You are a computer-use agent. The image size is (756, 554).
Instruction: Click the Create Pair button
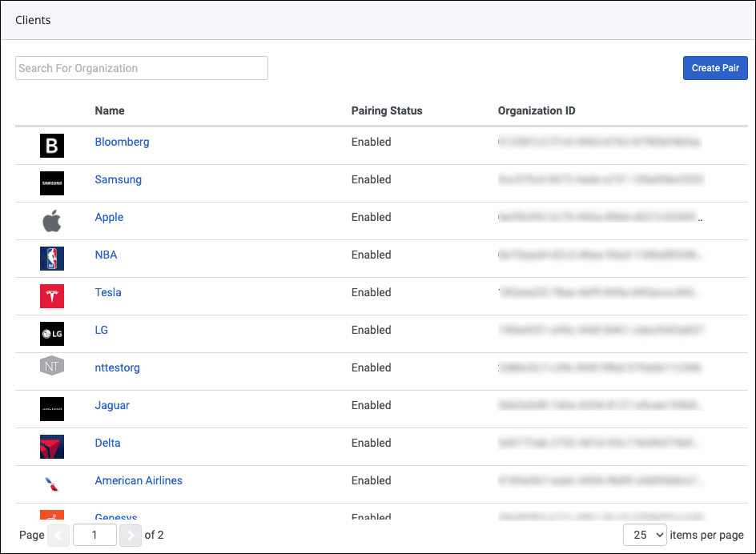[x=714, y=68]
